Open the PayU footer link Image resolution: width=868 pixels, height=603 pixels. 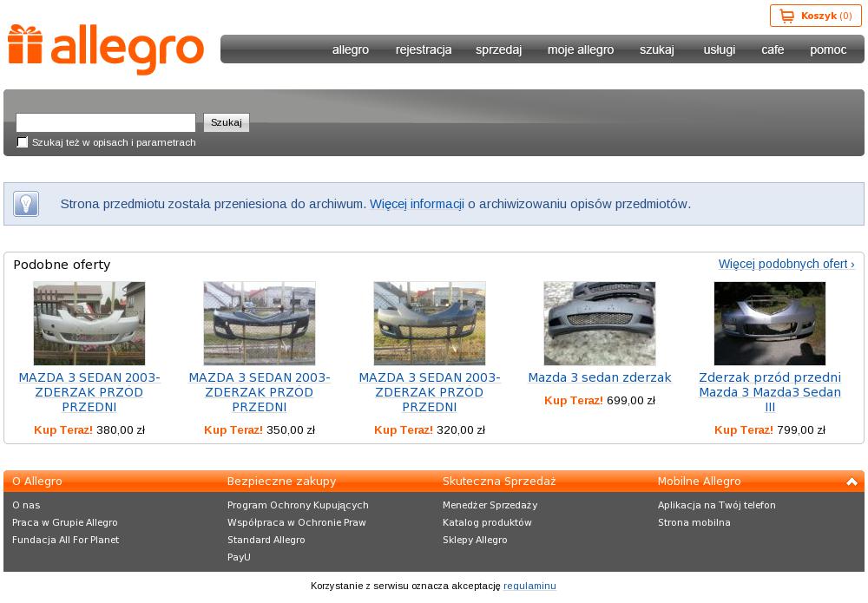240,557
